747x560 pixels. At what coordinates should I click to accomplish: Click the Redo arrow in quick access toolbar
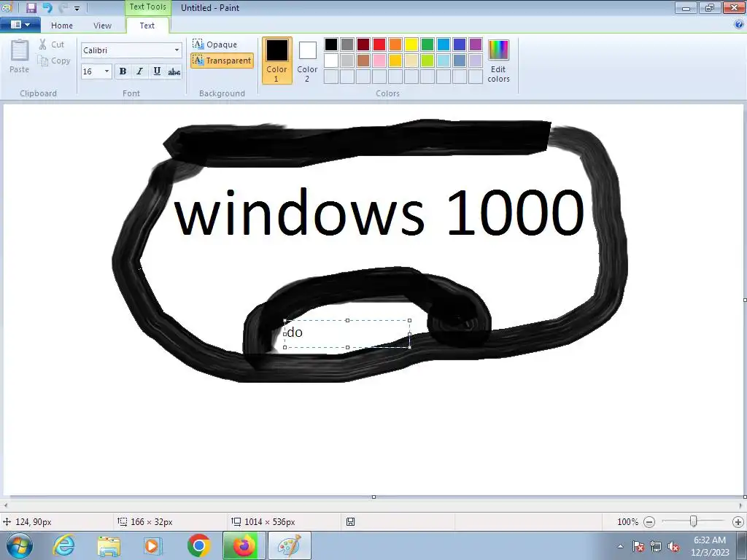pos(63,7)
